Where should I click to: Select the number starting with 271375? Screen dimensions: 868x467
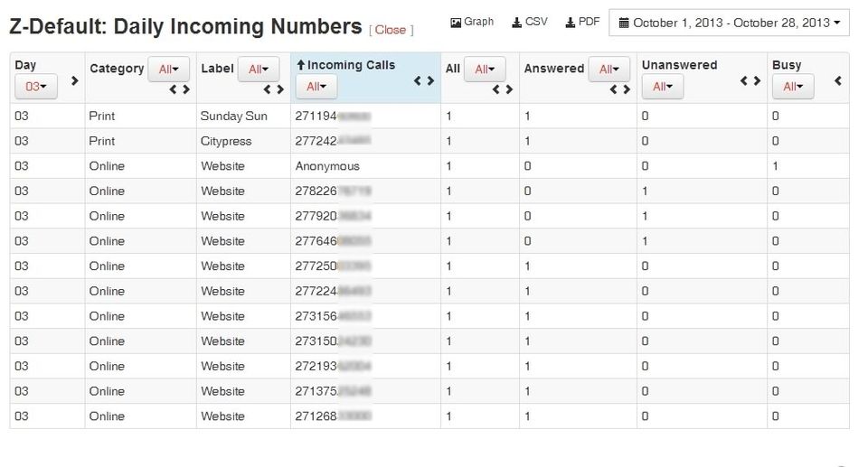(x=333, y=391)
